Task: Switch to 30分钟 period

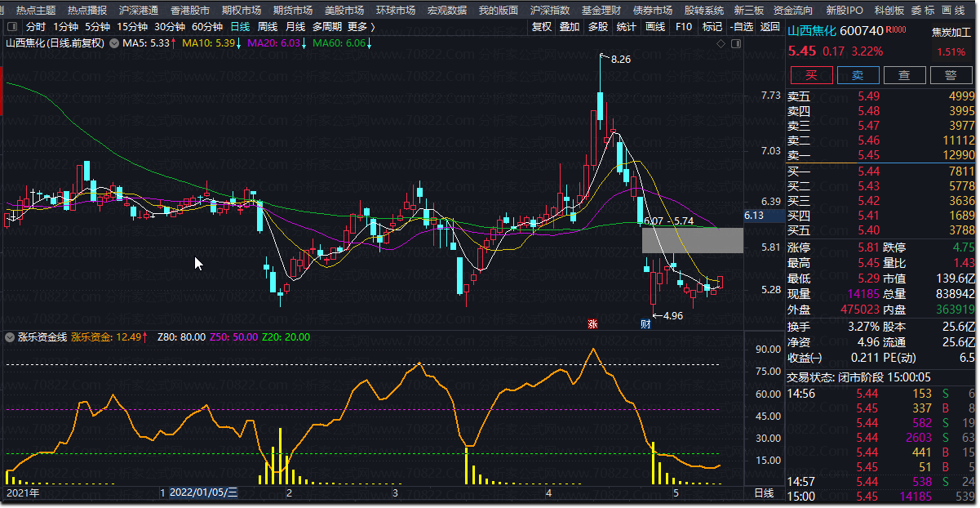Action: (x=171, y=27)
